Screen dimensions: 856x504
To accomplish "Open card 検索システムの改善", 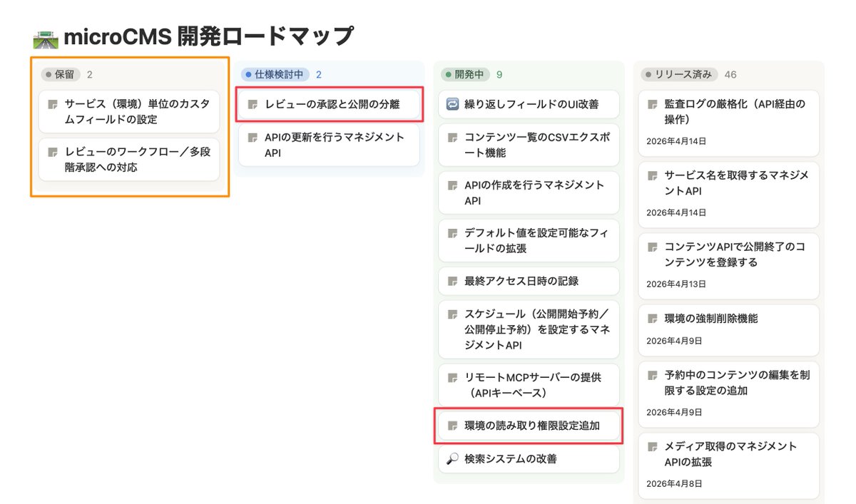I will coord(529,459).
